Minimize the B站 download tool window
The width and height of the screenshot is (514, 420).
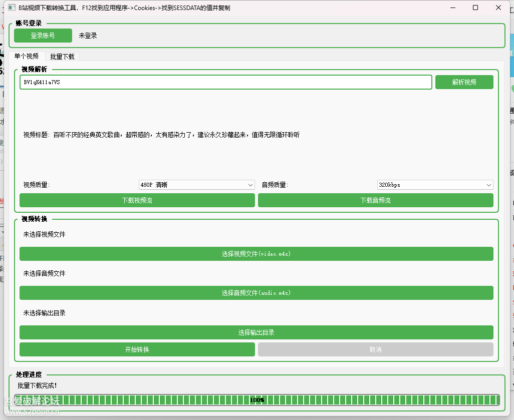pyautogui.click(x=453, y=8)
